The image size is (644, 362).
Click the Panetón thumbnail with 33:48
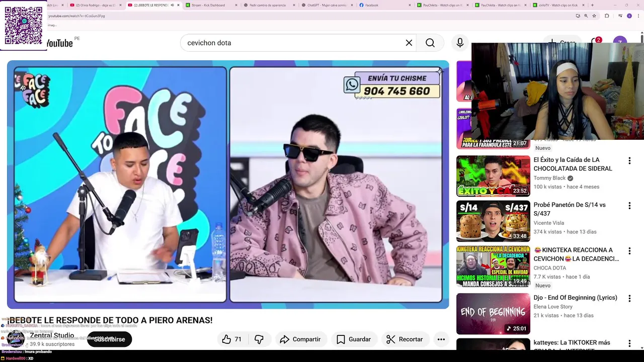(x=493, y=221)
